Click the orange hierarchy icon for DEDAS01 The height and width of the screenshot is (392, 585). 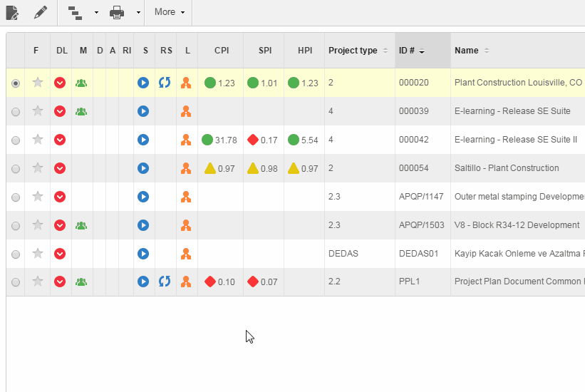pyautogui.click(x=186, y=254)
